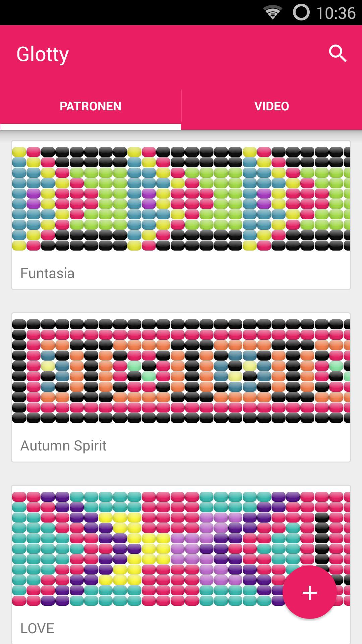Screen dimensions: 362x644
Task: Tap the white area beside Autumn Spirit label
Action: pos(228,446)
